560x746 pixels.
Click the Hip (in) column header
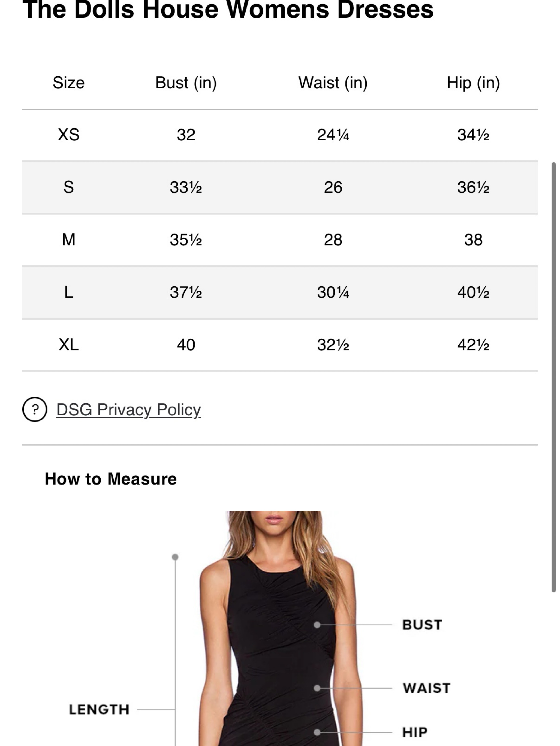(473, 83)
